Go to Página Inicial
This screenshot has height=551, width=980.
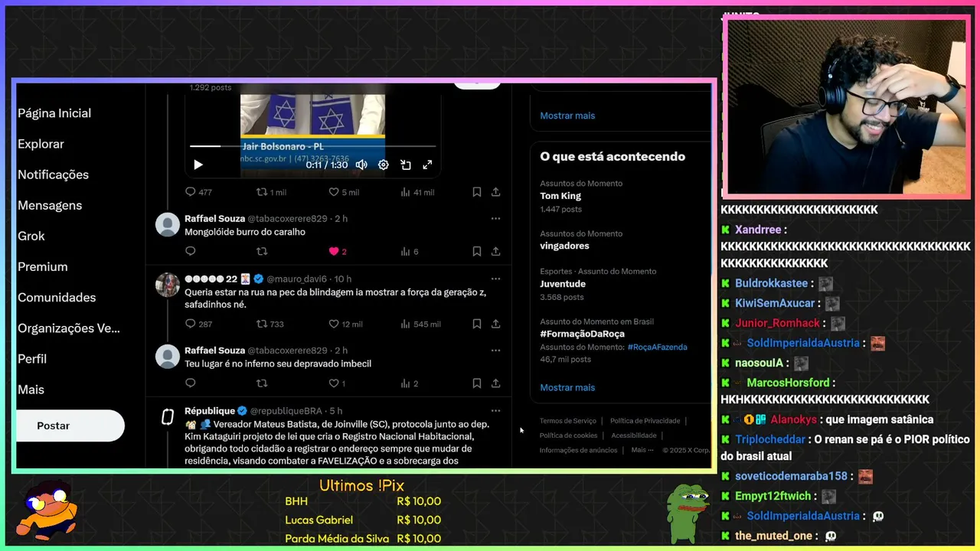pyautogui.click(x=54, y=113)
